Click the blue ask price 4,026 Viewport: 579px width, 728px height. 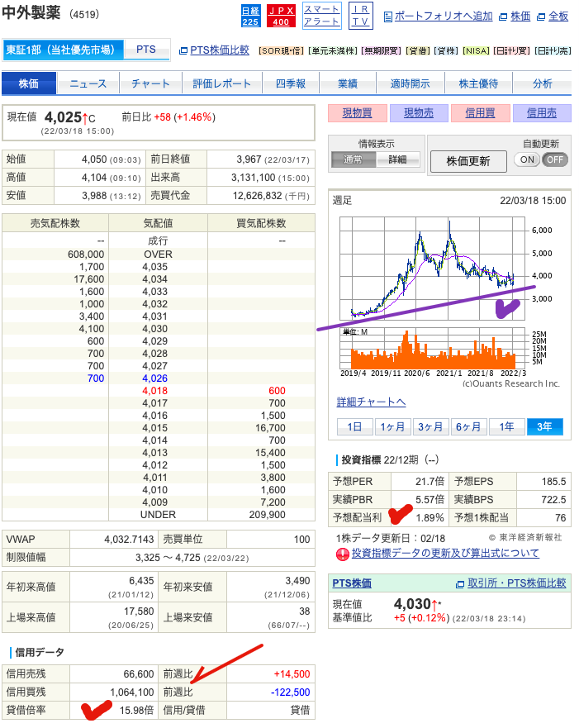pos(155,378)
